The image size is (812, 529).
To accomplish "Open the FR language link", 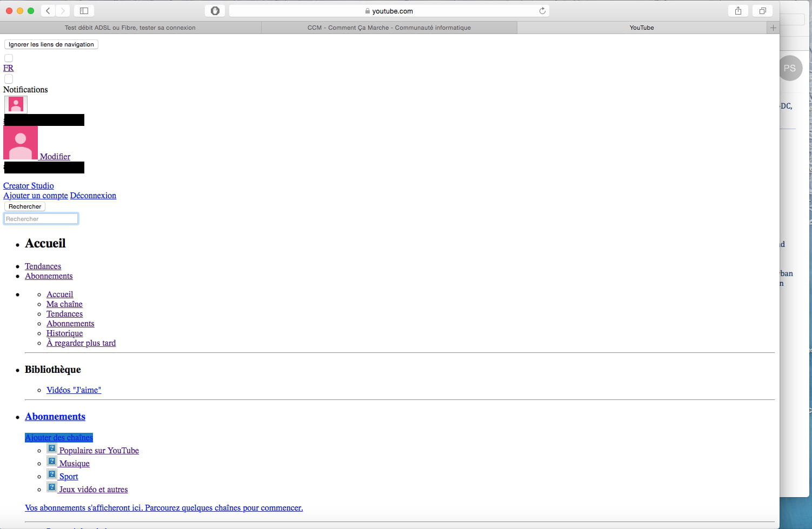I will 9,68.
